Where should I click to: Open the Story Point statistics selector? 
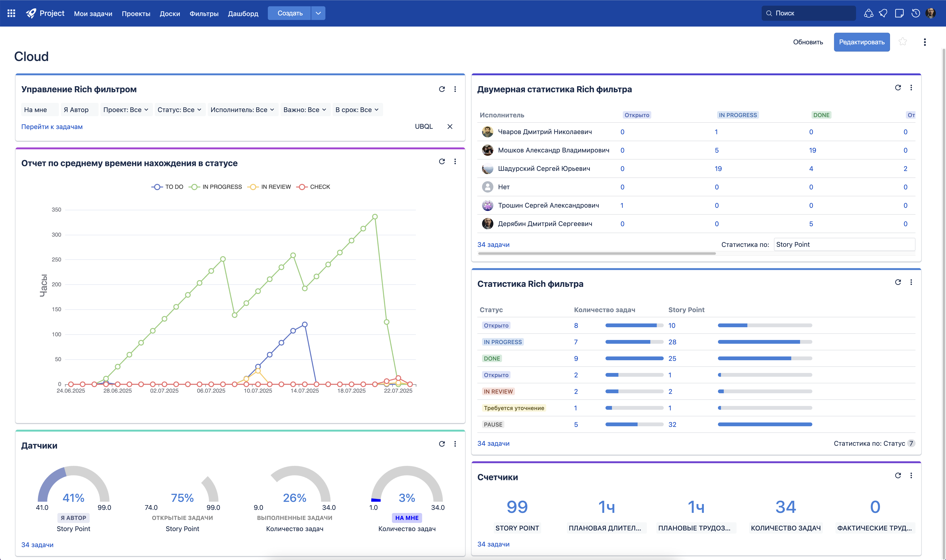point(844,245)
